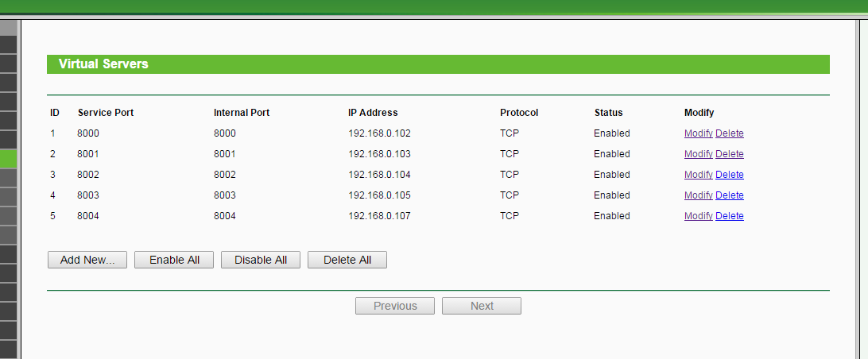868x359 pixels.
Task: Delete the entry for 192.168.0.107
Action: [x=729, y=216]
